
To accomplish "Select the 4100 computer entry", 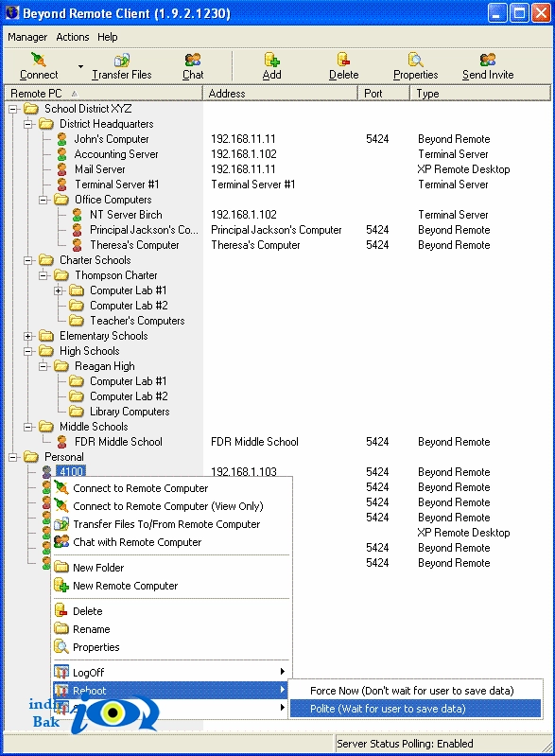I will 71,471.
